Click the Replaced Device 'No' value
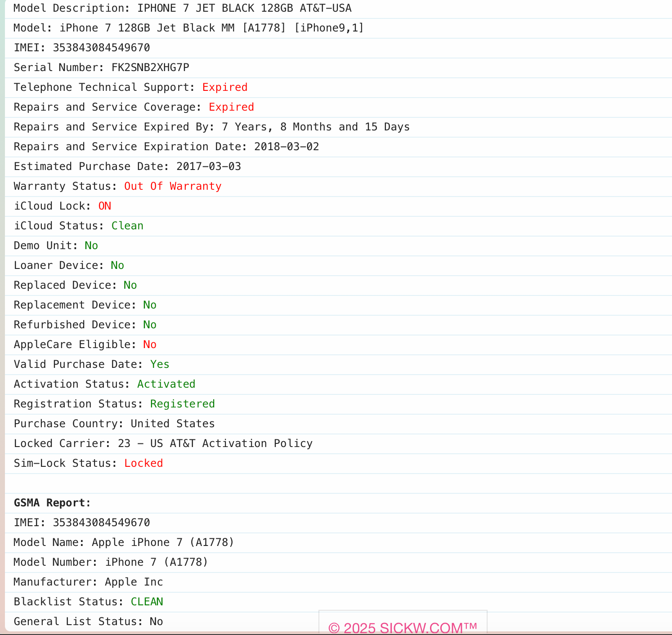This screenshot has width=672, height=635. point(130,285)
